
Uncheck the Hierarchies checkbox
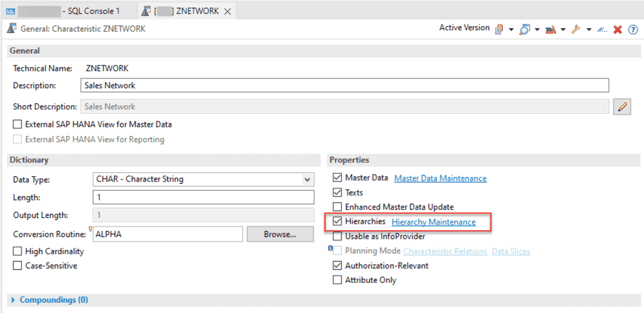[338, 222]
